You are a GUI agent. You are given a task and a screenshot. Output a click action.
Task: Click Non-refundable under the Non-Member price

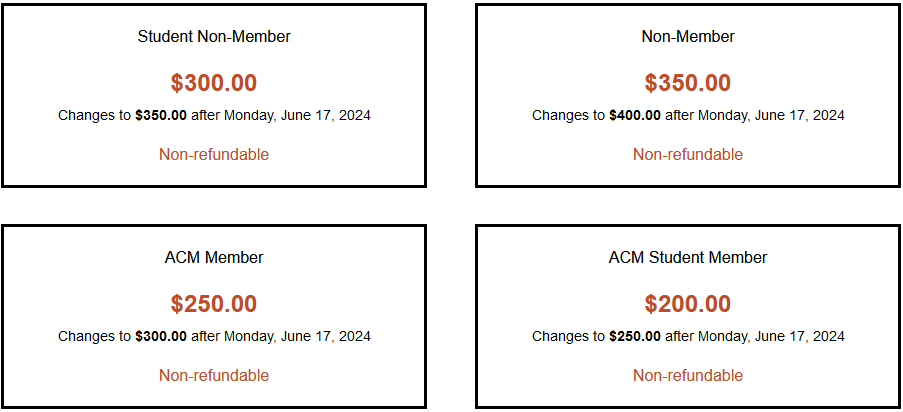pyautogui.click(x=688, y=154)
